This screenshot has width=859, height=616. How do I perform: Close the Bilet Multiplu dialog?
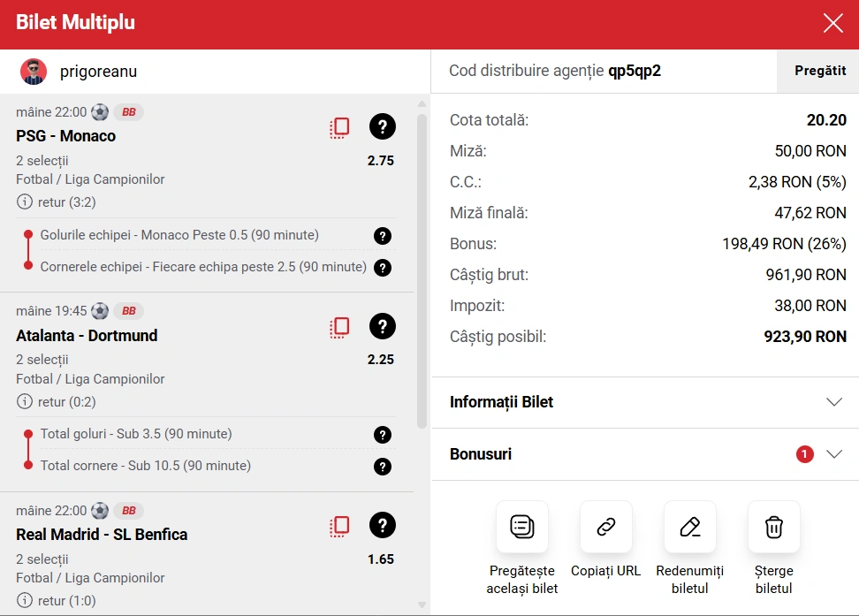tap(832, 23)
